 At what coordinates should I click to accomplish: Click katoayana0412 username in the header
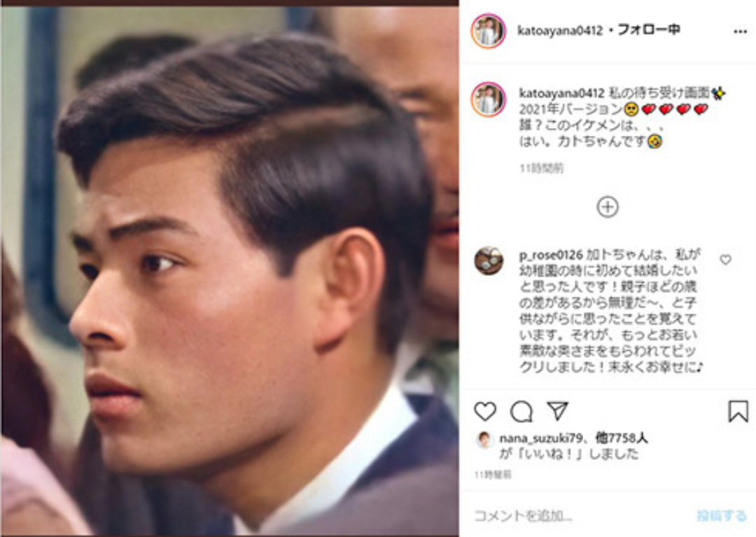(x=560, y=30)
